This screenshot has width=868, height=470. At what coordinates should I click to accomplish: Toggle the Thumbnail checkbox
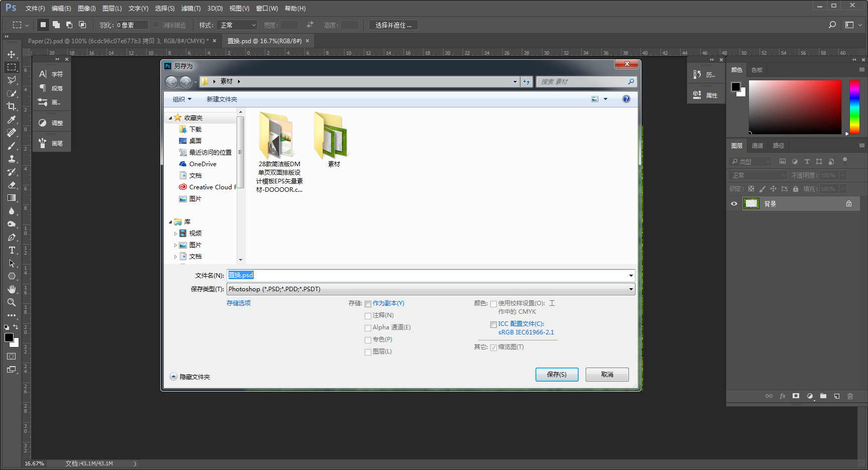point(493,347)
